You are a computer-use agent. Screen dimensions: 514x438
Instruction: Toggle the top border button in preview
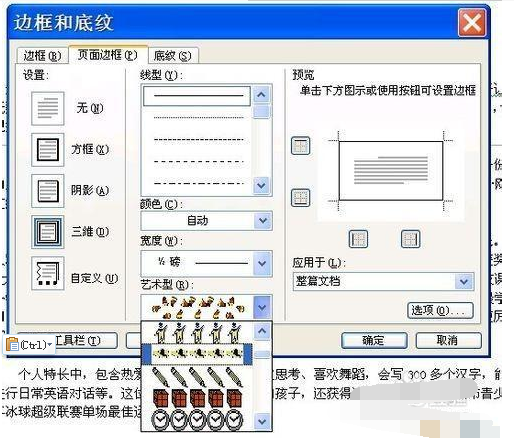[300, 146]
